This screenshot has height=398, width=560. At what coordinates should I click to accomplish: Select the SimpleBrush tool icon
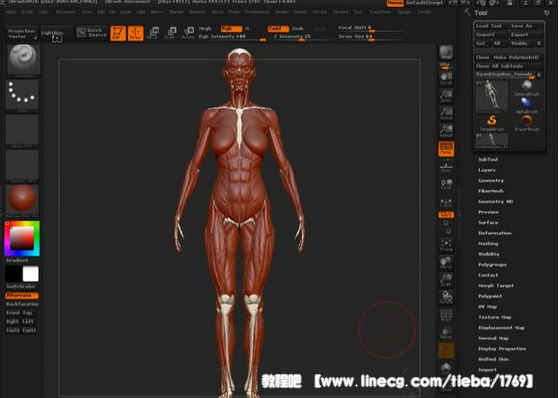492,122
